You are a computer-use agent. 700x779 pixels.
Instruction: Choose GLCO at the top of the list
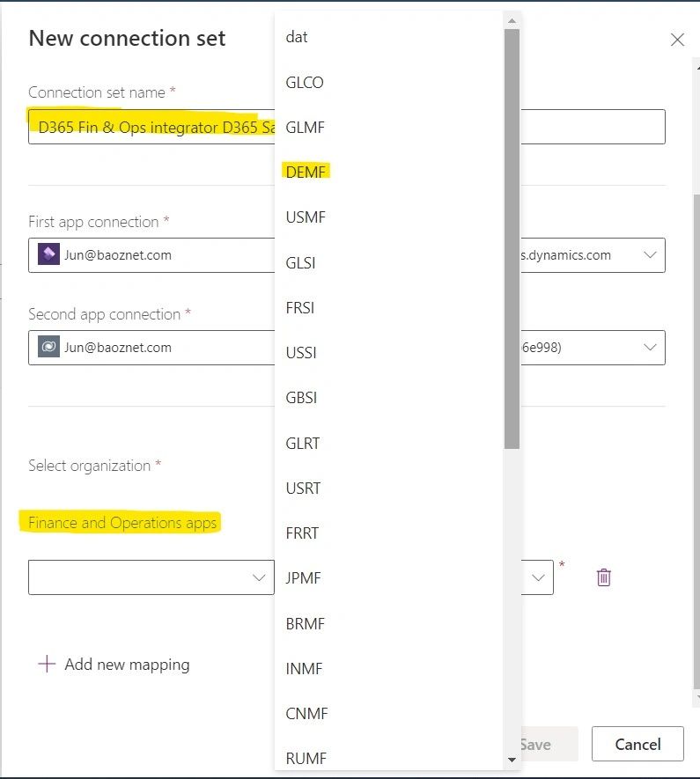305,82
